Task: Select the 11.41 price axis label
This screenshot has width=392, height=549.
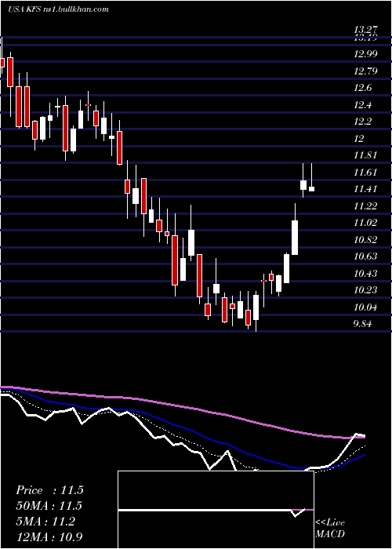Action: [365, 189]
